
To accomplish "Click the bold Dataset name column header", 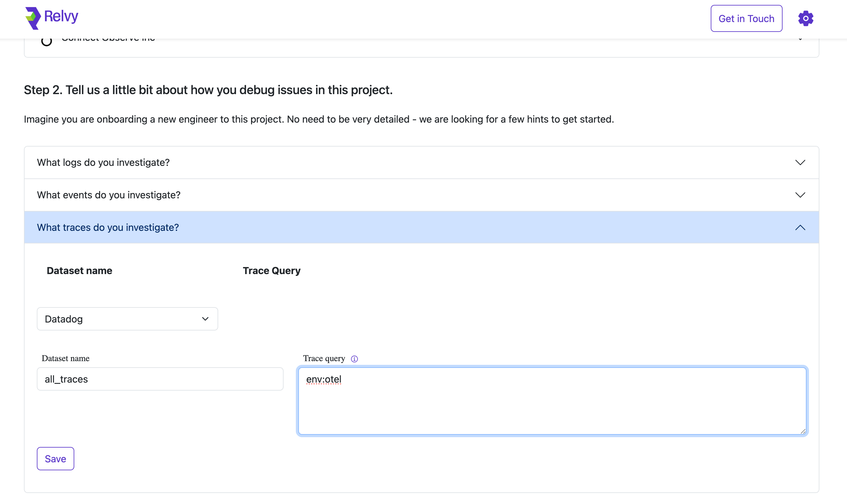I will tap(79, 270).
